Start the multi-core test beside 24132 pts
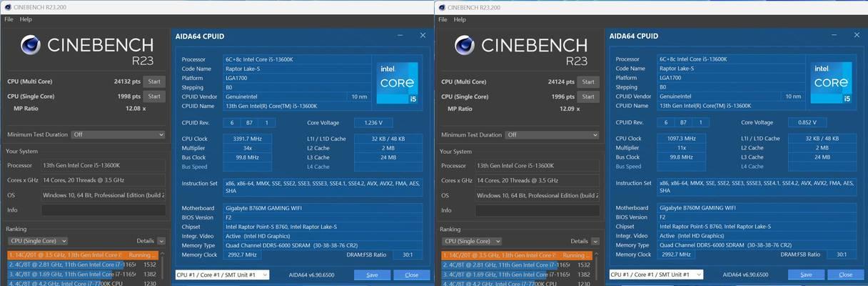The width and height of the screenshot is (868, 286). click(x=155, y=82)
